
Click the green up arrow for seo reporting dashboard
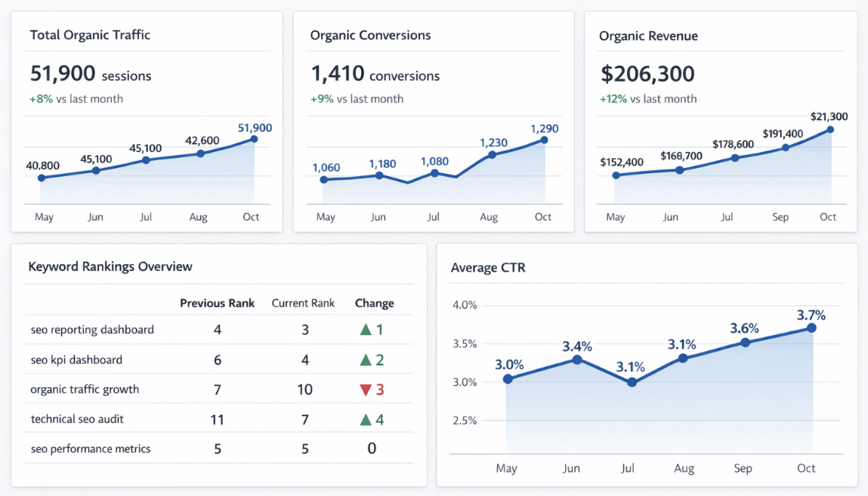coord(366,330)
